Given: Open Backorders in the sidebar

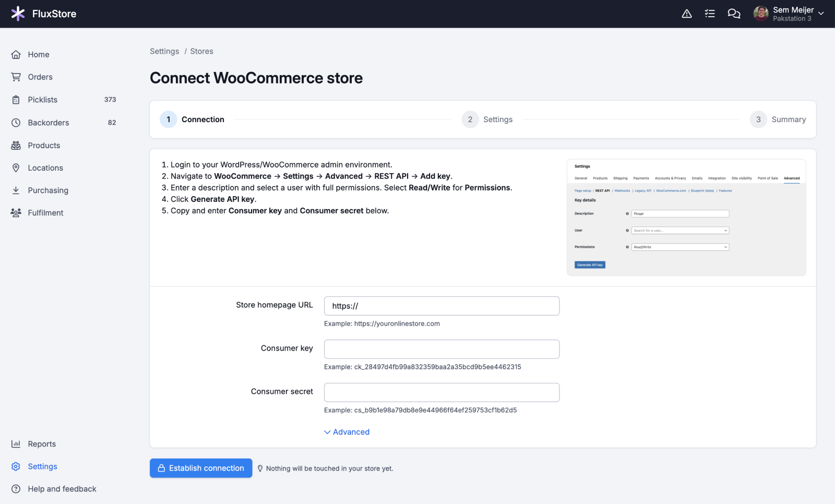Looking at the screenshot, I should (x=49, y=123).
